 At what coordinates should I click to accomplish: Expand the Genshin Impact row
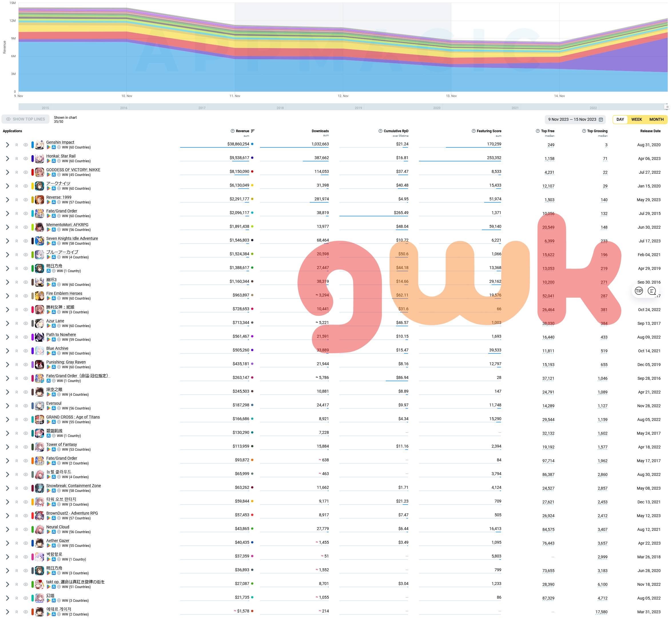[x=7, y=145]
